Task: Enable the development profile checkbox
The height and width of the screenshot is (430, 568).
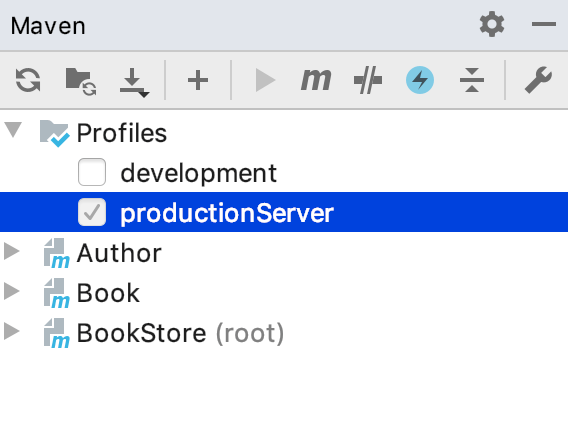Action: pos(92,172)
